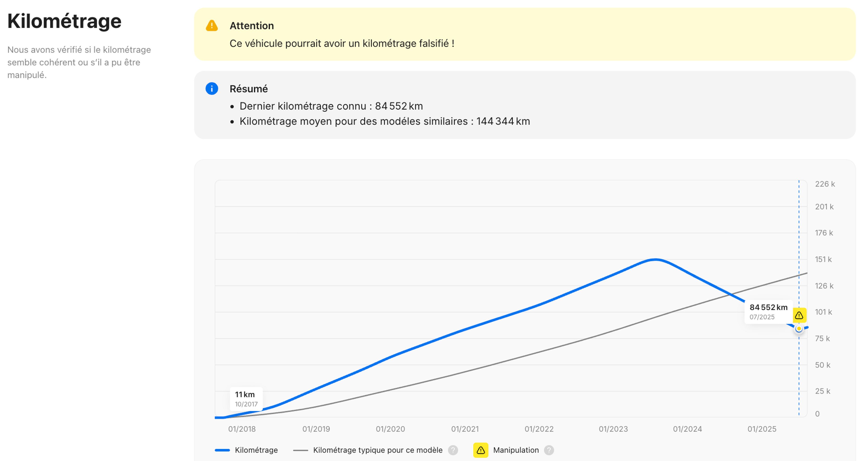This screenshot has height=461, width=868.
Task: Click the 50 k axis value
Action: point(823,365)
